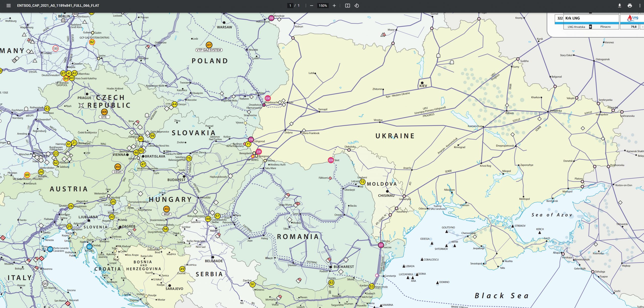Click the BELGRADE city label
644x308 pixels.
214,261
